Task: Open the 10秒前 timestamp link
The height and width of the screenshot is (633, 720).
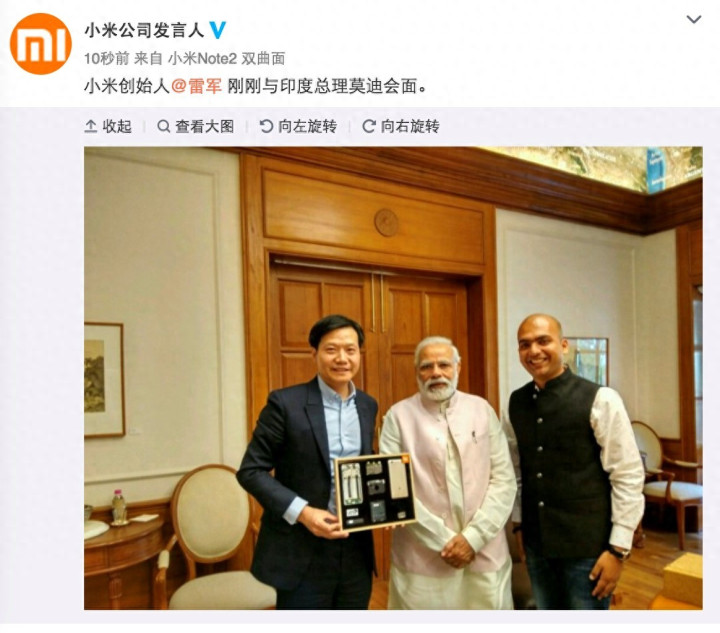Action: pos(107,58)
